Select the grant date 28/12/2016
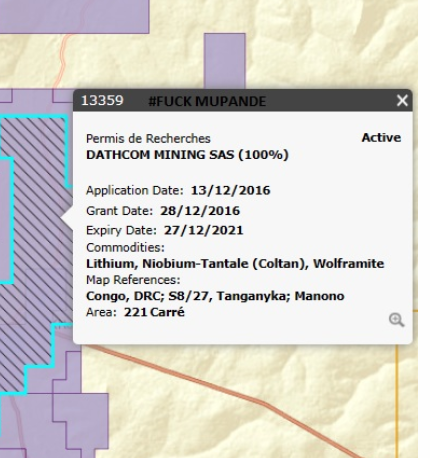 pyautogui.click(x=200, y=211)
